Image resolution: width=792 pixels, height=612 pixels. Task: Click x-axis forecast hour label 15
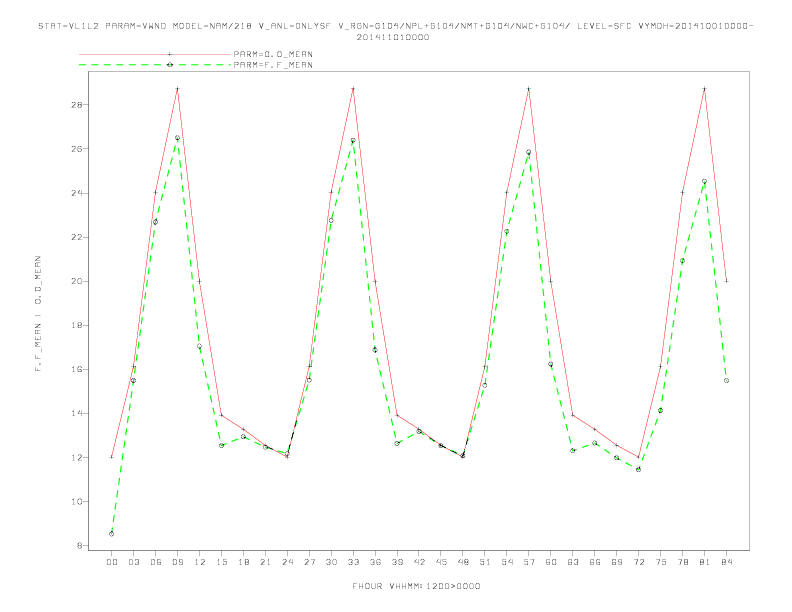tap(221, 562)
